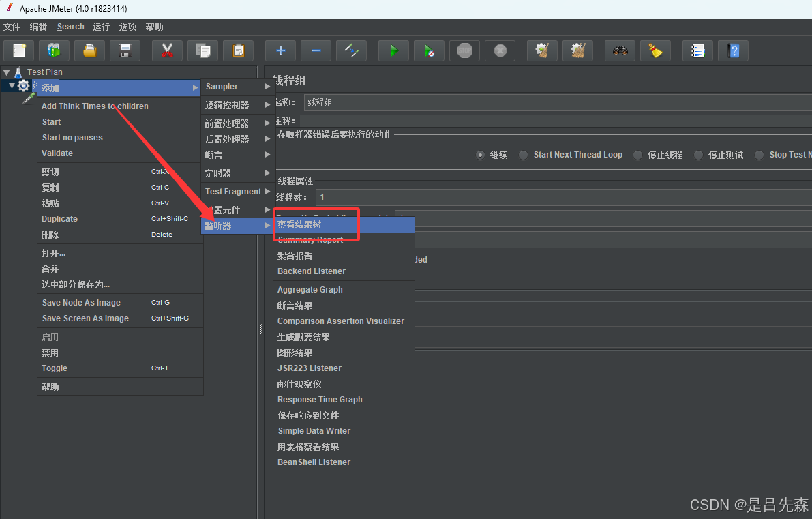Select the Stop Test Now radio button
The width and height of the screenshot is (812, 519).
coord(760,155)
